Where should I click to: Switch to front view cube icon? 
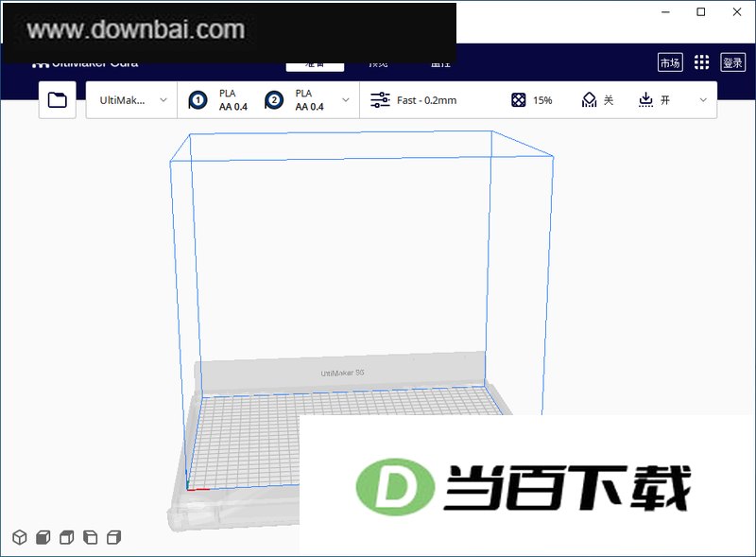point(43,537)
